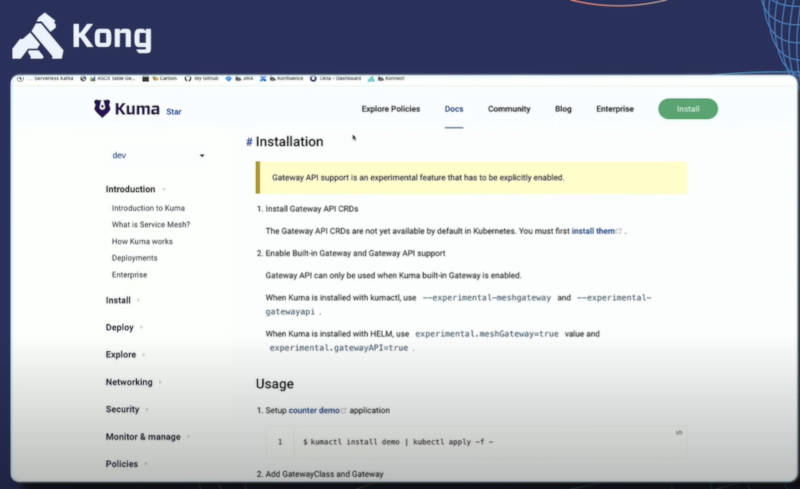Click the experimental.meshGateway=true code text
The width and height of the screenshot is (800, 489).
coord(487,334)
